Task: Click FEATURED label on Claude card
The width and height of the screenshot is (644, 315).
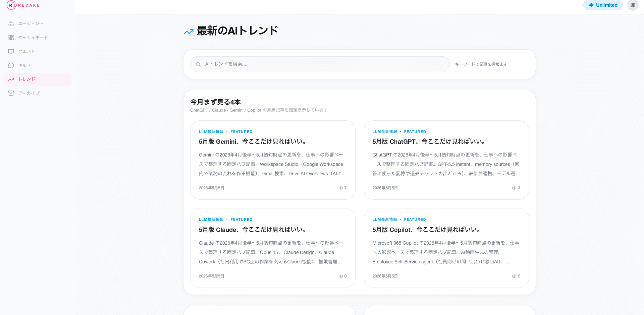Action: pyautogui.click(x=241, y=219)
